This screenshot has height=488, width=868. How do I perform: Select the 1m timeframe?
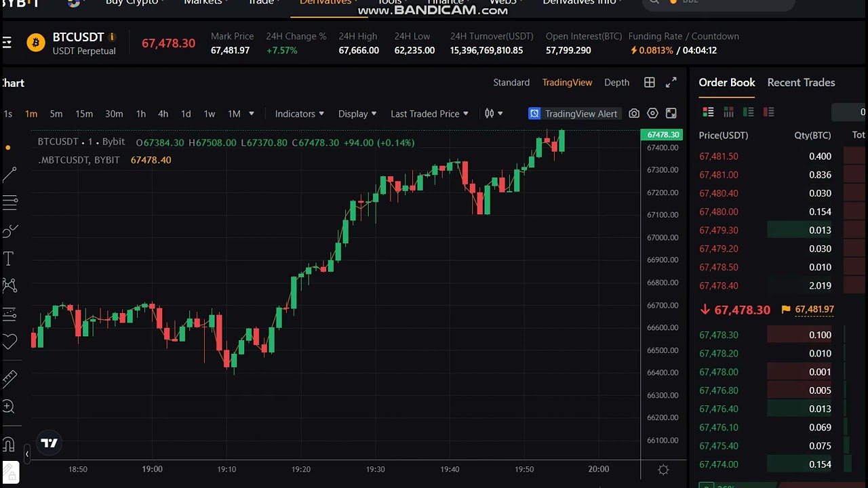[31, 114]
